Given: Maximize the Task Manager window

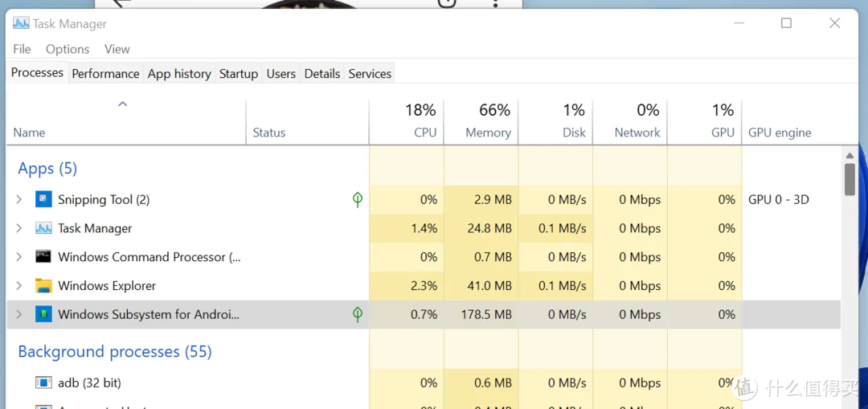Looking at the screenshot, I should [x=786, y=23].
